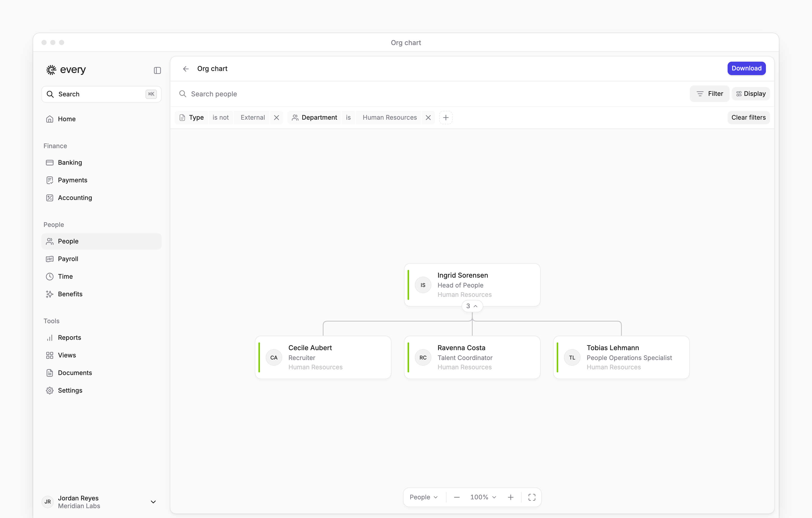Zoom in with the plus icon
Viewport: 812px width, 518px height.
[x=511, y=497]
